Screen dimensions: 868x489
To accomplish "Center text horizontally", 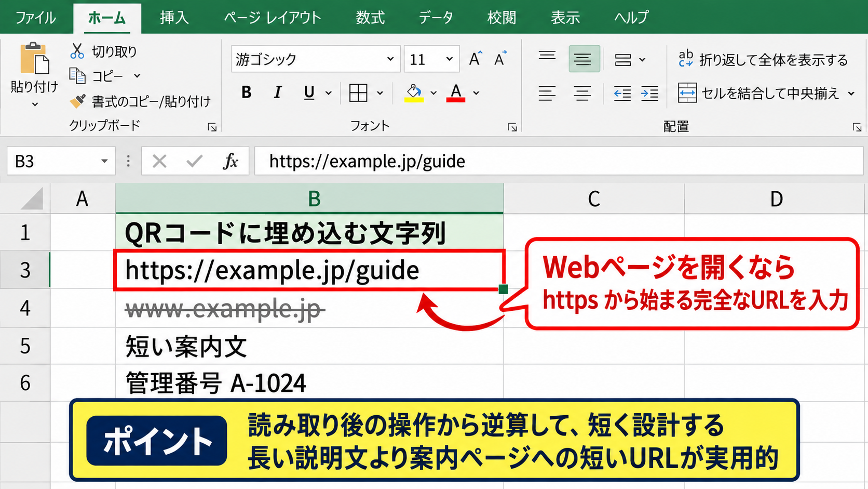I will (582, 94).
